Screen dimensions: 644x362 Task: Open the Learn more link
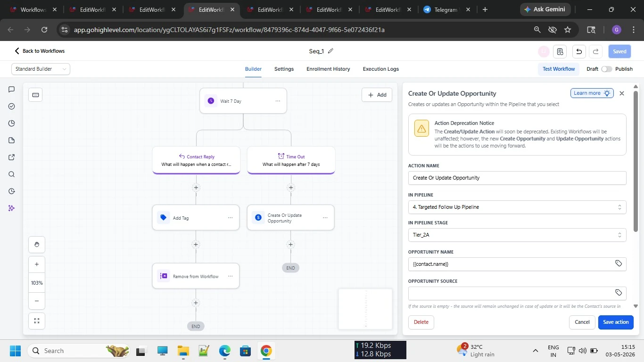point(592,93)
